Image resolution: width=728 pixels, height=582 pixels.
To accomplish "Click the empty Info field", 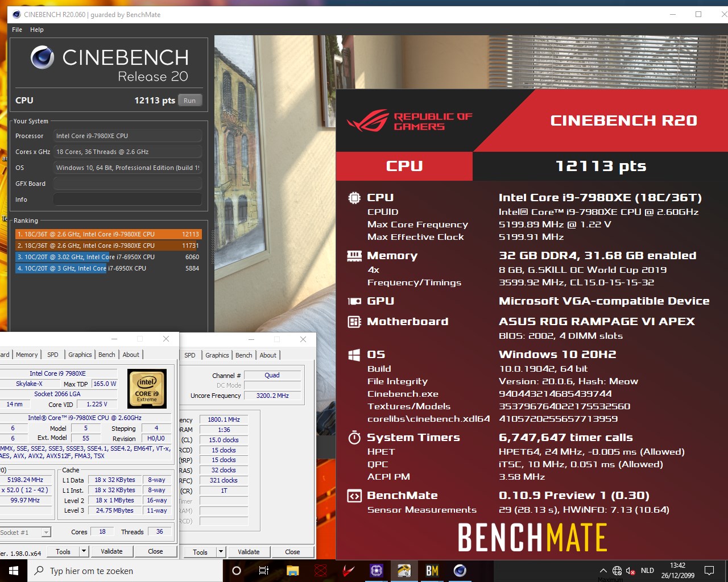I will pos(128,199).
